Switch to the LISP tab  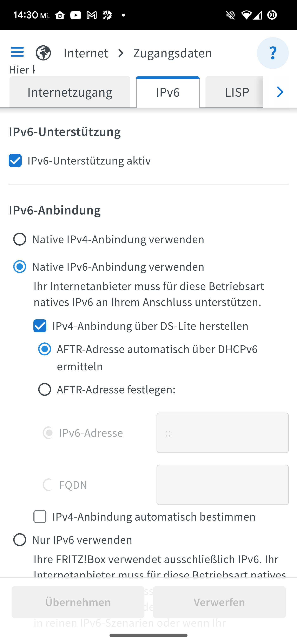pyautogui.click(x=237, y=92)
